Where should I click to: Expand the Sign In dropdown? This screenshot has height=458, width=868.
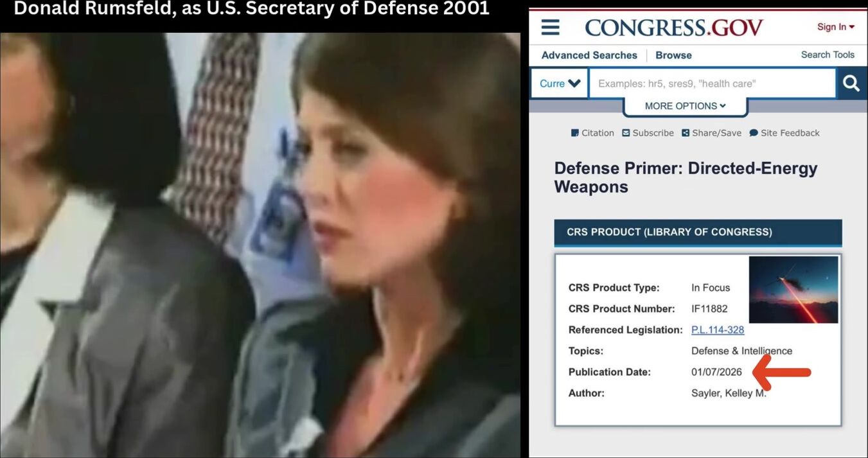836,27
